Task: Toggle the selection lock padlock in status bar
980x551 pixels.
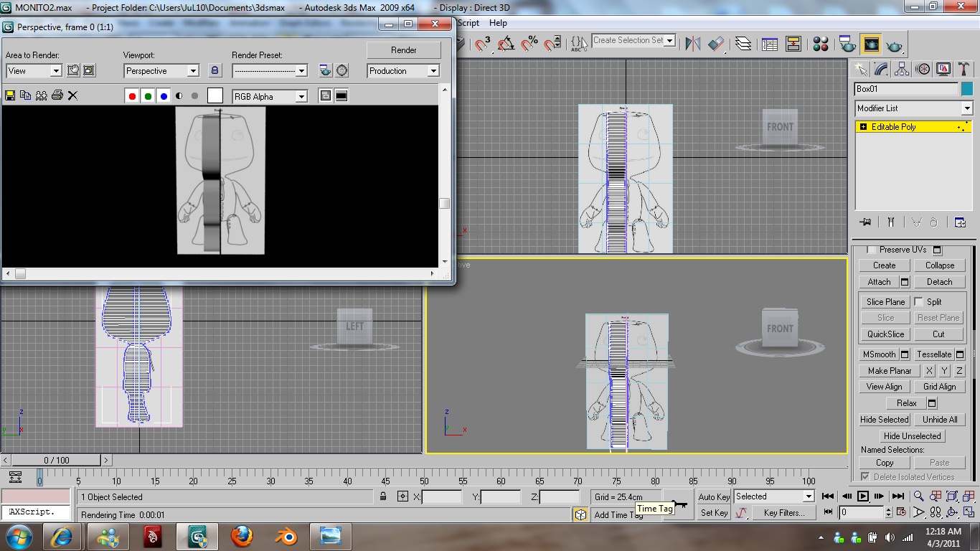Action: [x=383, y=496]
